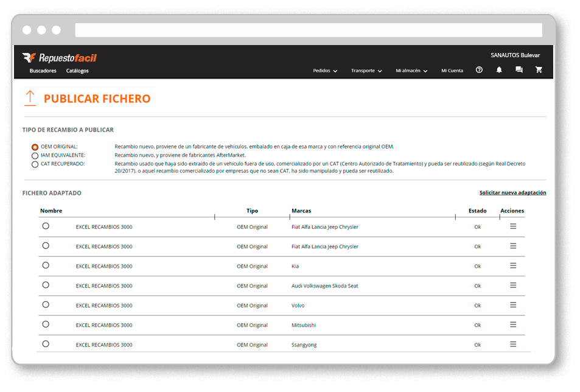The width and height of the screenshot is (580, 392).
Task: Select the Volvo file radio button
Action: click(x=46, y=304)
